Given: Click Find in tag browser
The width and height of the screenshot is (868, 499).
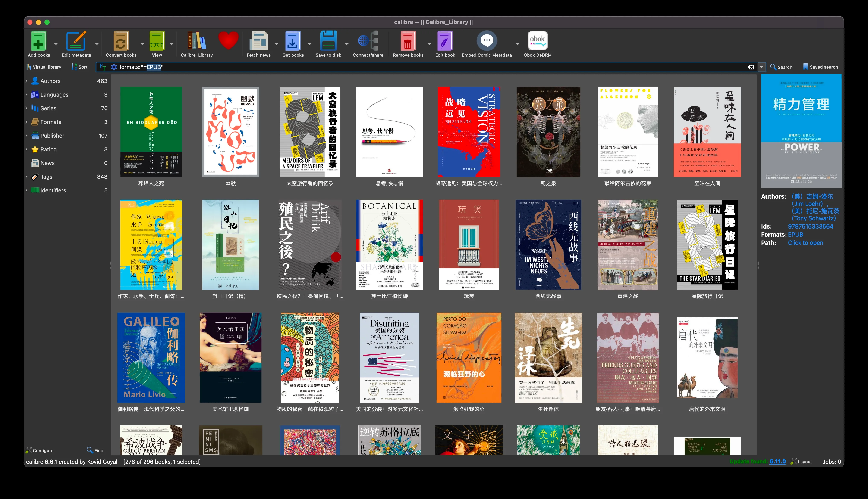Looking at the screenshot, I should click(95, 450).
